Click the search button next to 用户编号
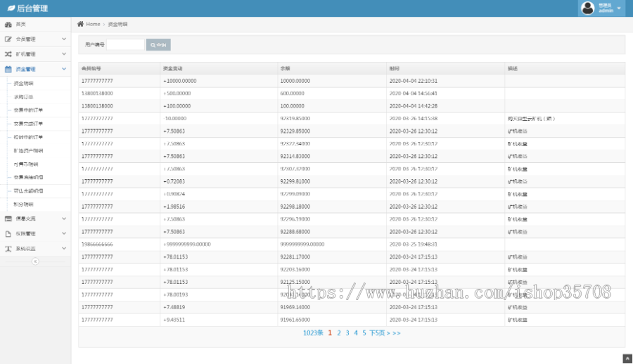The width and height of the screenshot is (633, 364). [x=158, y=45]
